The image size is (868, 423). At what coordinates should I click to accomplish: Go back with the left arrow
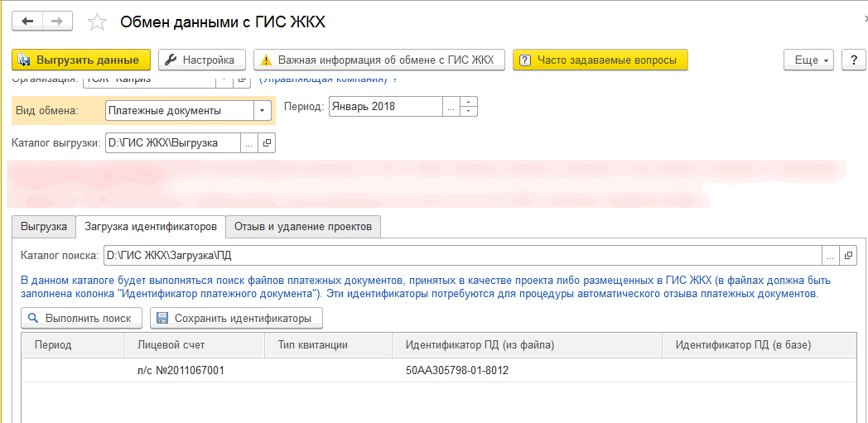(27, 21)
